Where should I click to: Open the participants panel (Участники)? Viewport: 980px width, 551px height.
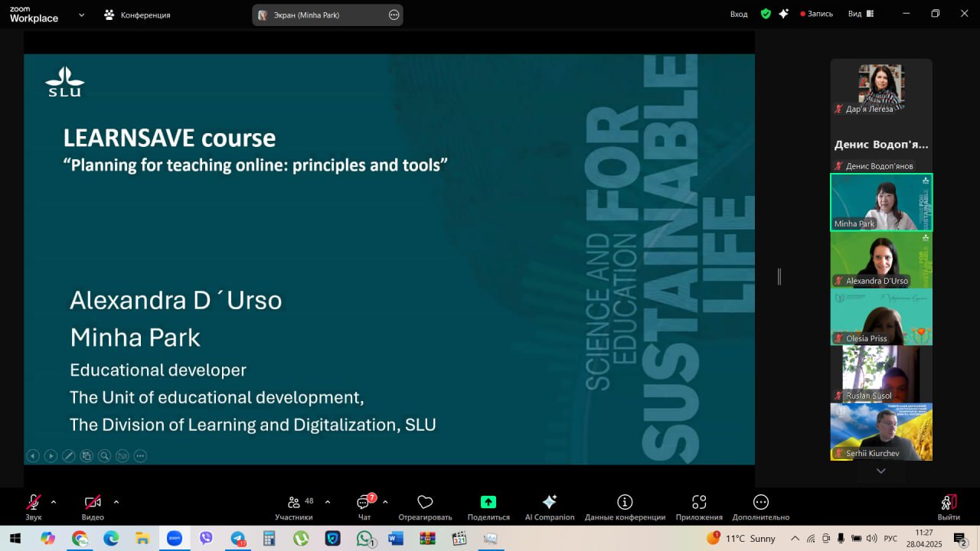[294, 507]
